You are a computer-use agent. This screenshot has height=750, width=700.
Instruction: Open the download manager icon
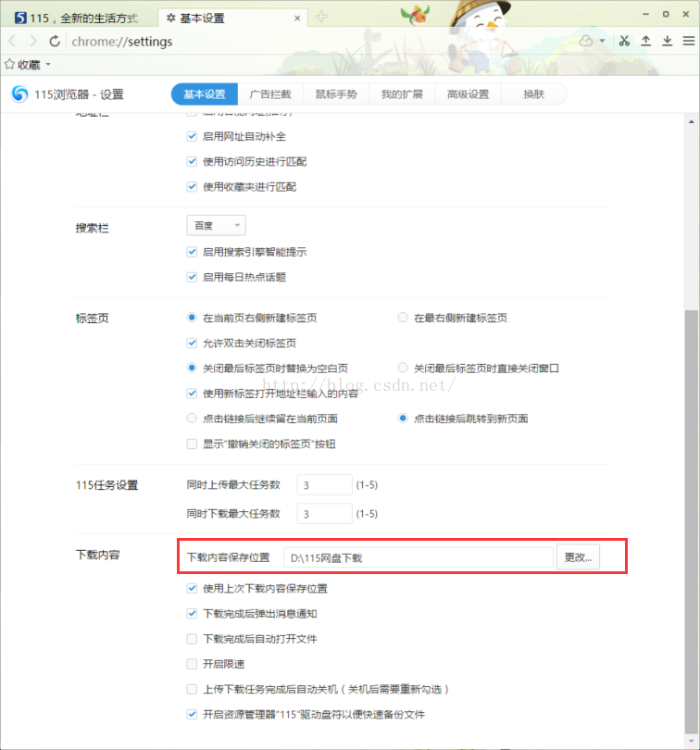pos(668,41)
